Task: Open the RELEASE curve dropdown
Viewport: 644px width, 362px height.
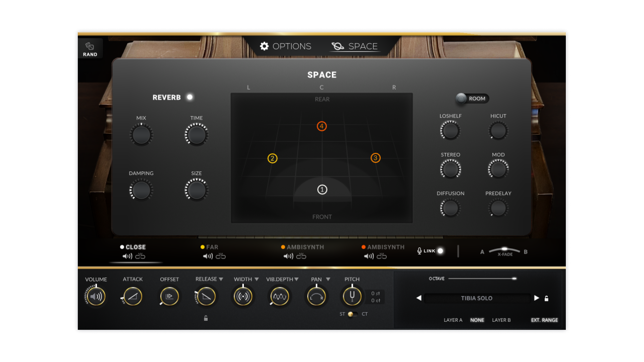Action: pyautogui.click(x=221, y=279)
